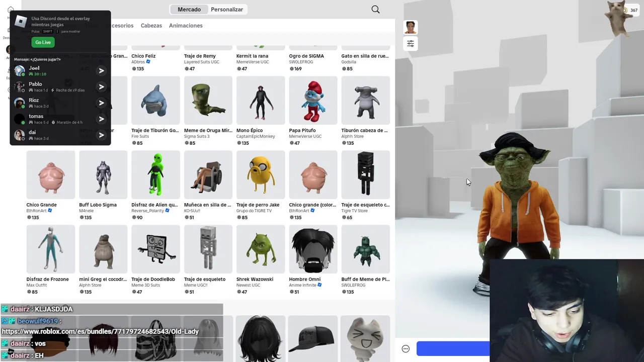
Task: Click Chico Feliz item title
Action: tap(143, 56)
